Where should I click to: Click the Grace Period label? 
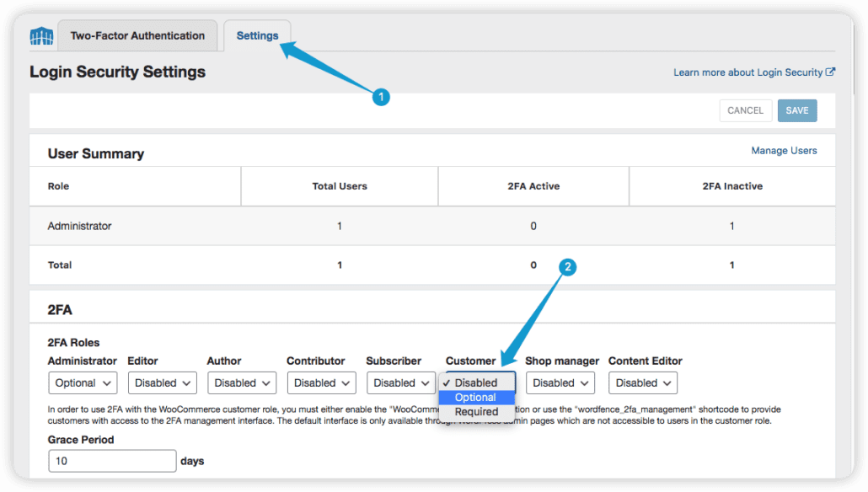[81, 440]
